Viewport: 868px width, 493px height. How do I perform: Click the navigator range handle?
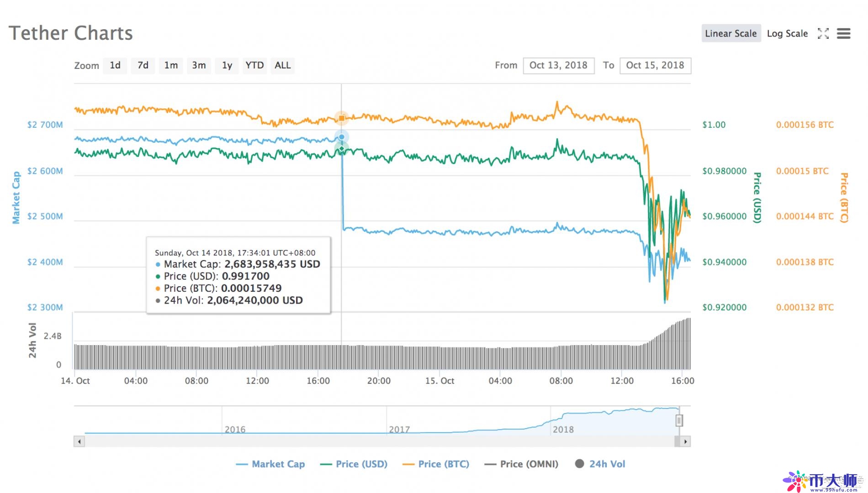point(679,420)
